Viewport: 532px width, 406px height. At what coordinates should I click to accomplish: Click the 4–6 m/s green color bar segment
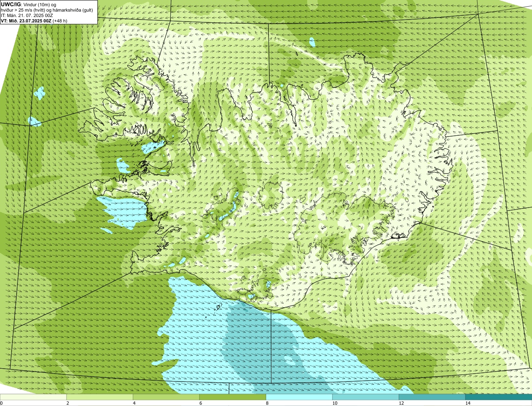166,397
